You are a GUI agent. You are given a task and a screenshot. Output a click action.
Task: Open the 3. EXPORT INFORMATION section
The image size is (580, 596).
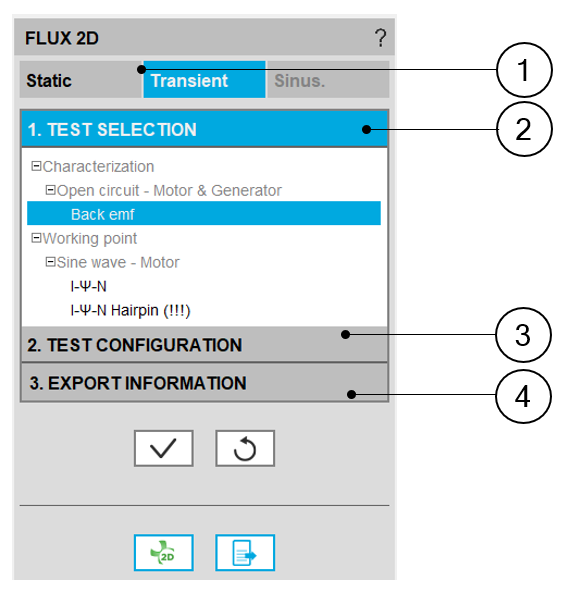(x=204, y=383)
